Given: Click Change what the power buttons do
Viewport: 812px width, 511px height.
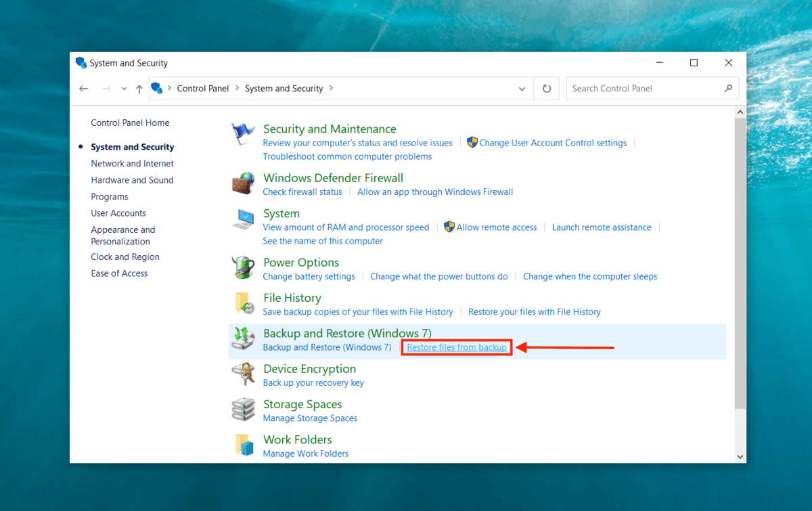Looking at the screenshot, I should coord(439,276).
